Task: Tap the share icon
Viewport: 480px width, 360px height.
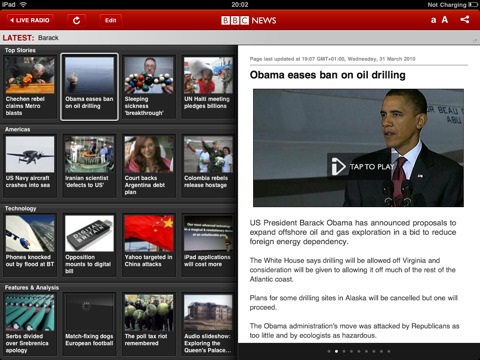Action: 465,19
